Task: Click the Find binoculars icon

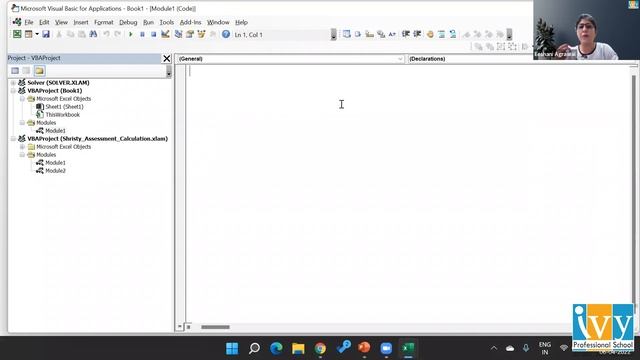Action: tap(93, 34)
